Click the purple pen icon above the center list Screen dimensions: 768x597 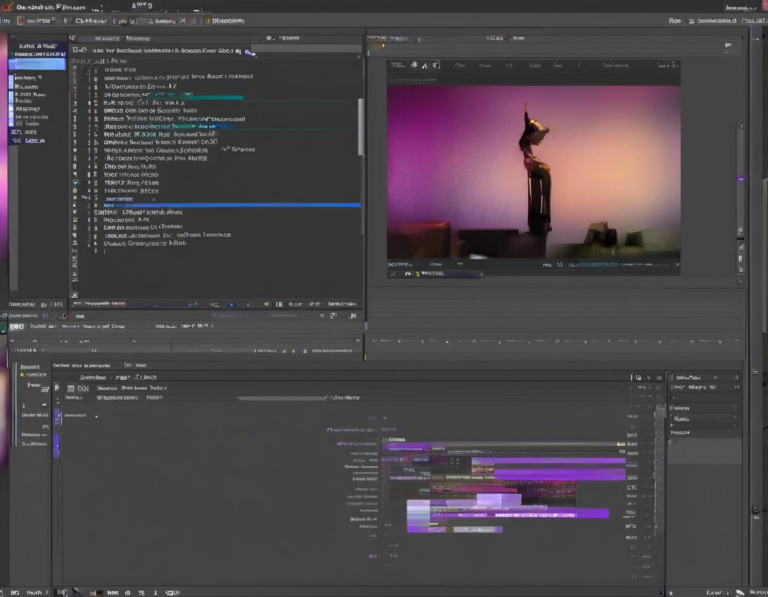click(x=250, y=52)
